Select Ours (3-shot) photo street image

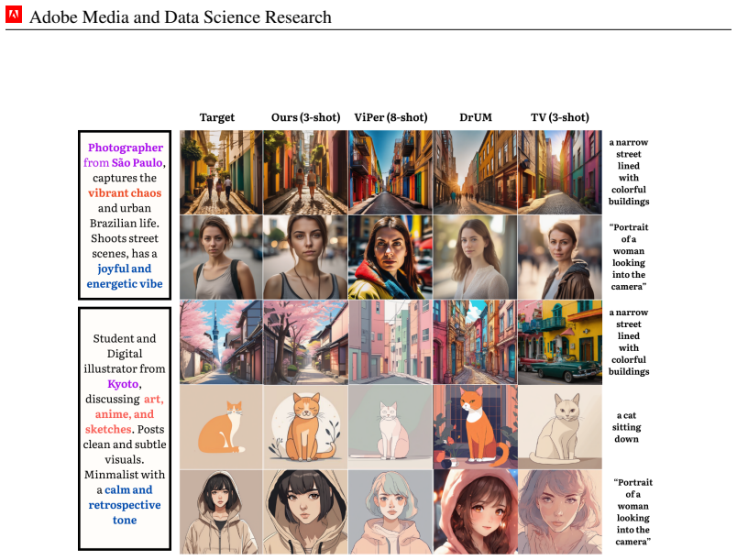click(x=305, y=172)
